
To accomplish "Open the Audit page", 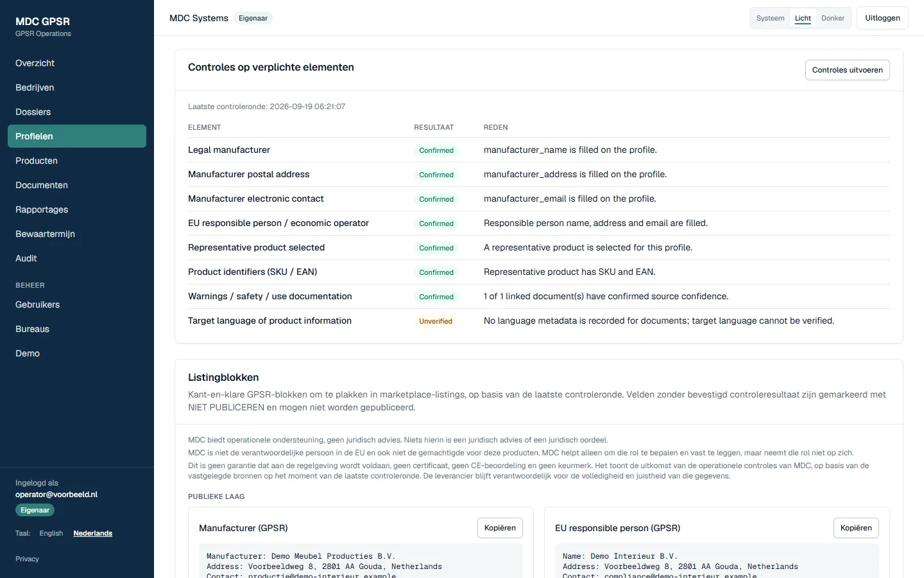I will [x=77, y=258].
